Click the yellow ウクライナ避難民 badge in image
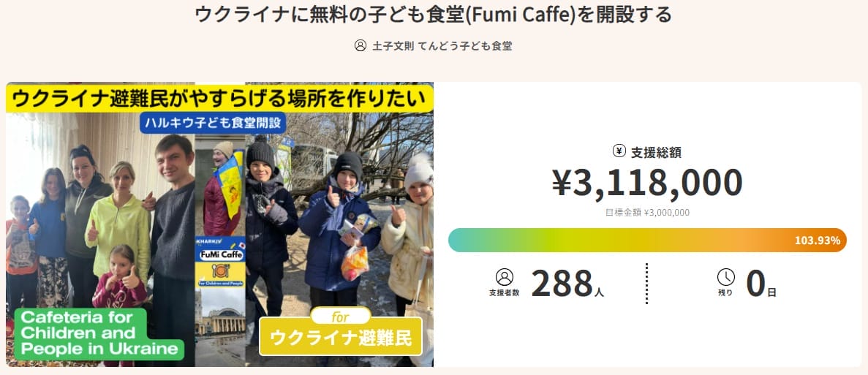Screen dimensions: 868x375 click(x=341, y=338)
